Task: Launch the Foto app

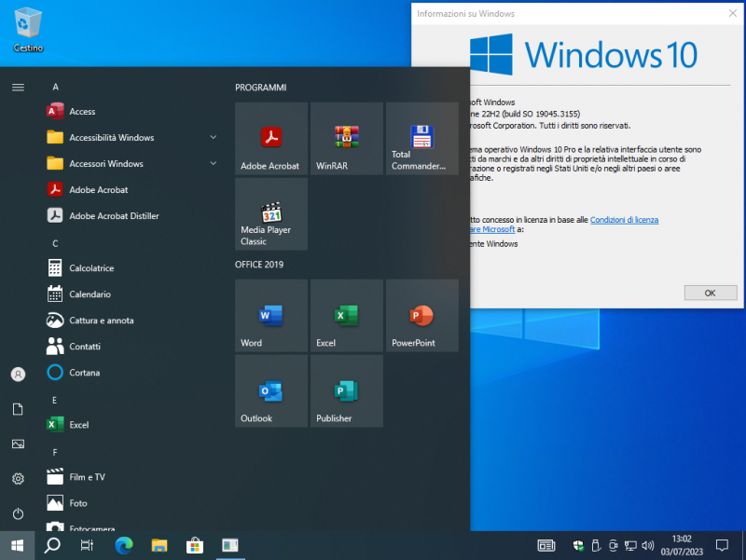Action: (132, 503)
